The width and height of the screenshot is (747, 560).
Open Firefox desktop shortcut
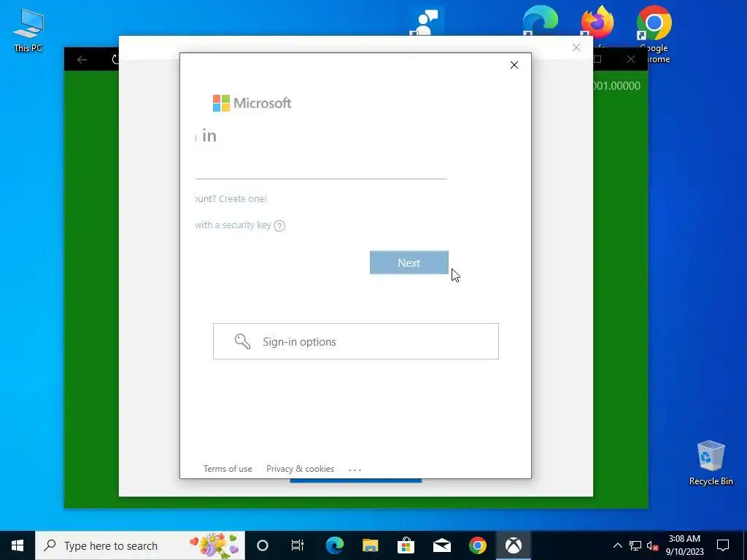(x=597, y=23)
